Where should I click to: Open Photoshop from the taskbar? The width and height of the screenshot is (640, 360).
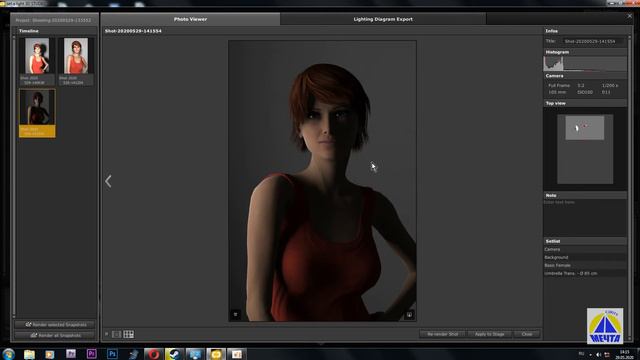112,354
